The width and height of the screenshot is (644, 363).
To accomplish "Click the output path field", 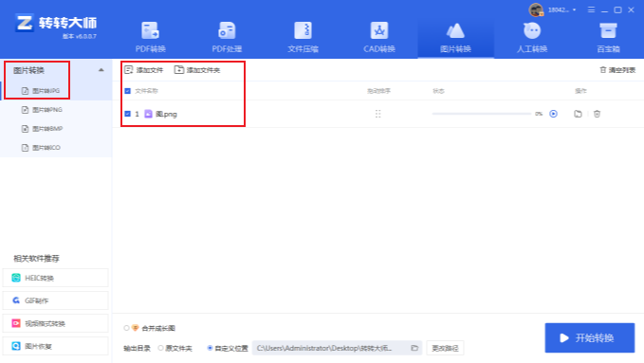I will tap(338, 348).
